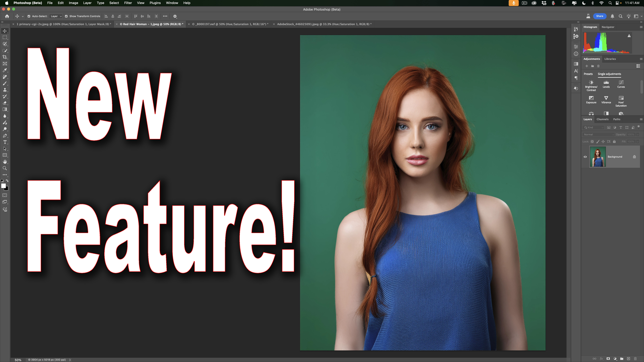Disable the Auto-Select checkbox
This screenshot has width=644, height=362.
point(29,16)
